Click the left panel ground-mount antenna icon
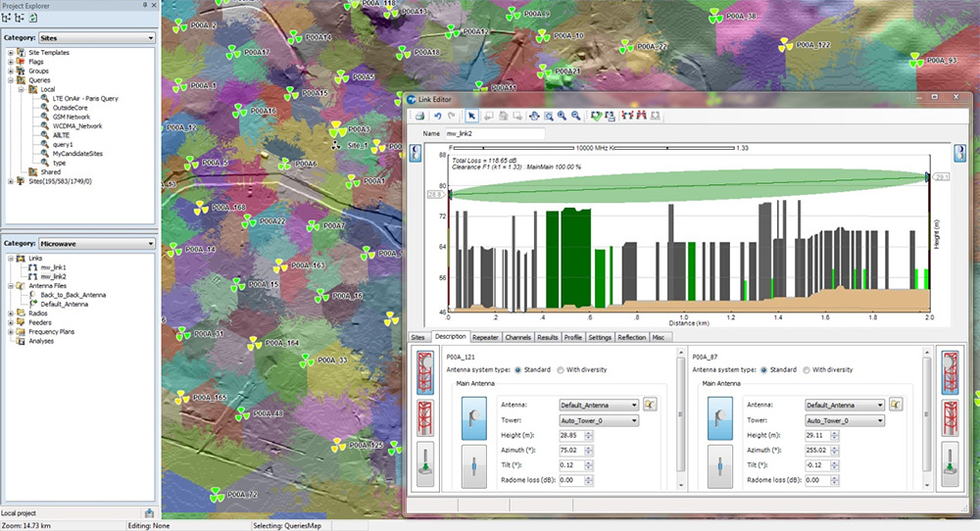The image size is (980, 531). click(x=425, y=464)
